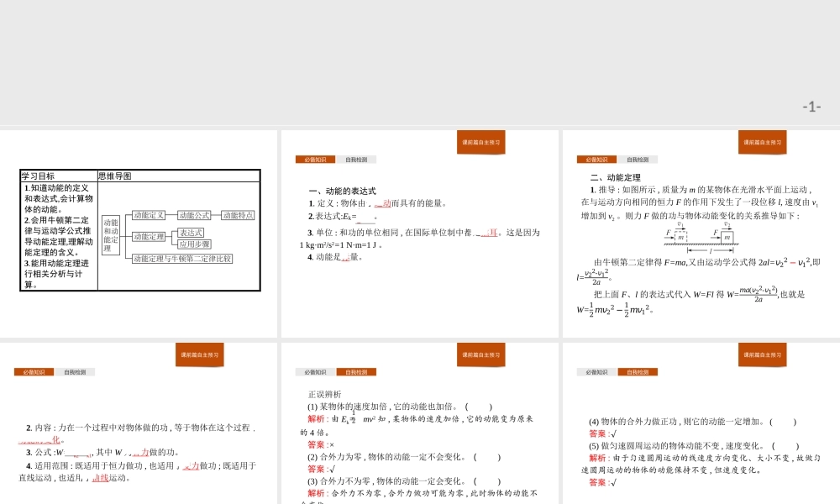Click the 动能和动能定理 root node
Screen dimensions: 840x504
click(110, 235)
